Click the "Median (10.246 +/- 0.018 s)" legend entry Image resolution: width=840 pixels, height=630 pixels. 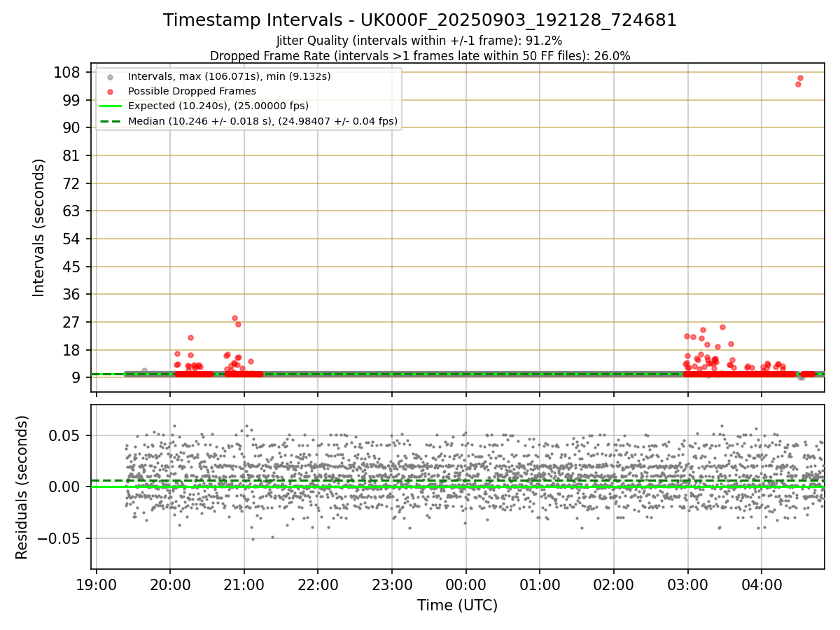262,121
